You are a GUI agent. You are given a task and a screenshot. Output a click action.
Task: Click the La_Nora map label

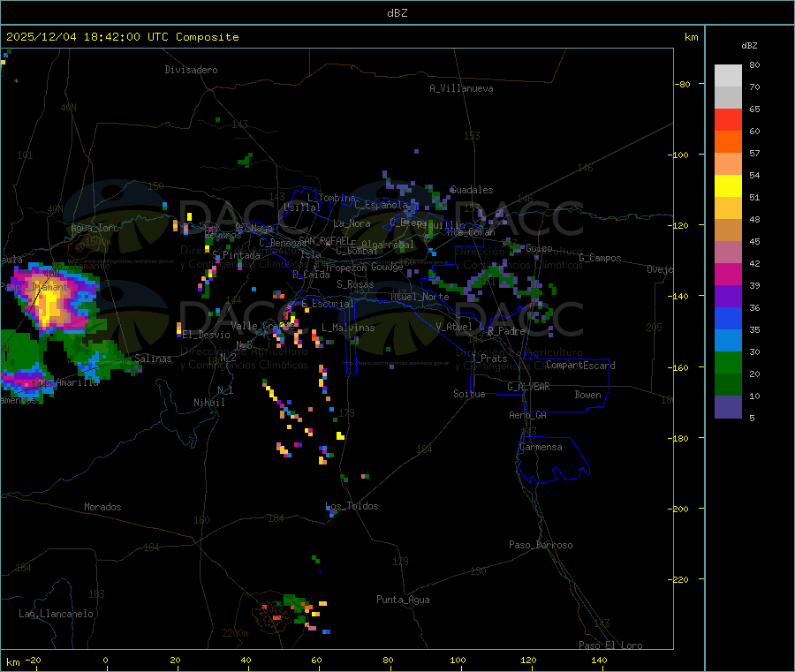(352, 223)
